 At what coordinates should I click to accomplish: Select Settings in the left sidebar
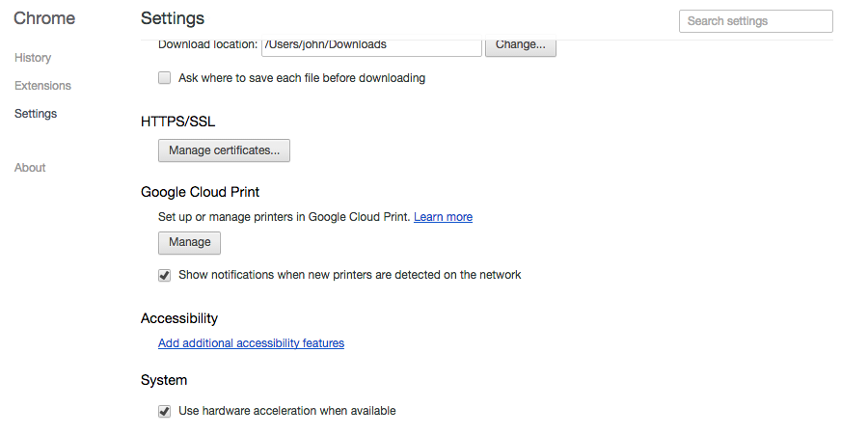(x=36, y=114)
